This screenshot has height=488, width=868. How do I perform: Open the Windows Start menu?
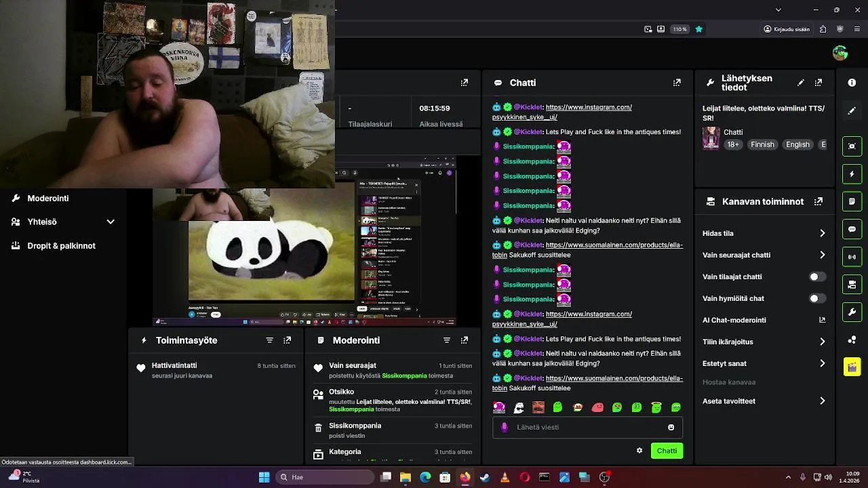(x=264, y=477)
